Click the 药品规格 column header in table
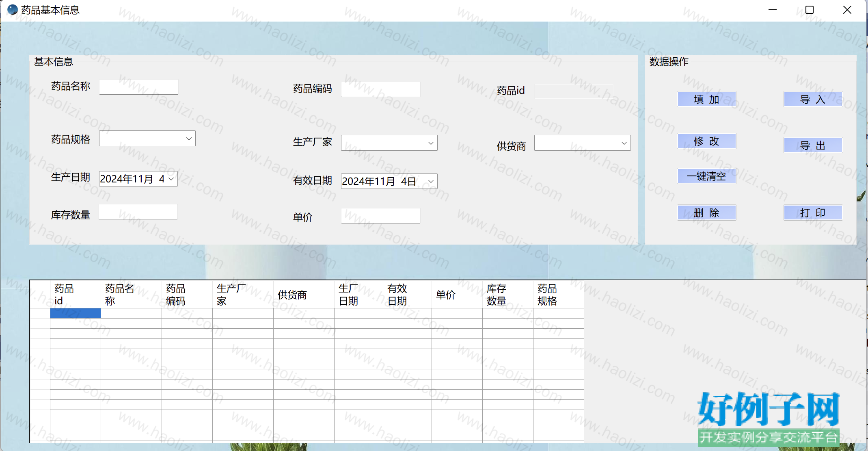This screenshot has height=451, width=868. (559, 295)
